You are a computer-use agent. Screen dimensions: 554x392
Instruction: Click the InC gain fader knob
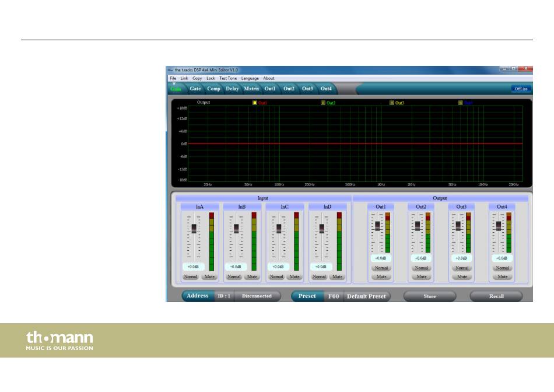point(279,229)
